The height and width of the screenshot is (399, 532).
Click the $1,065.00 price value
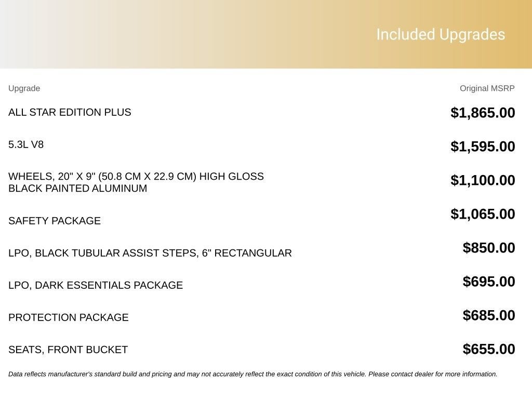(x=483, y=214)
